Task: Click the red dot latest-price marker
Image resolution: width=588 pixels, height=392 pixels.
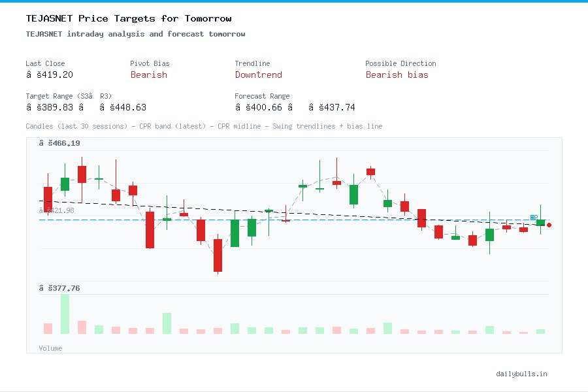Action: tap(549, 225)
